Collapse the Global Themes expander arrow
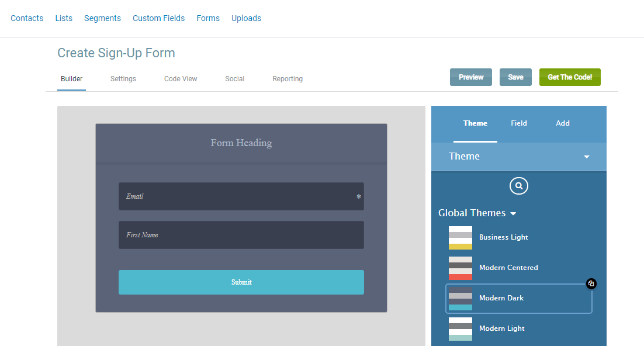This screenshot has width=644, height=346. click(513, 214)
